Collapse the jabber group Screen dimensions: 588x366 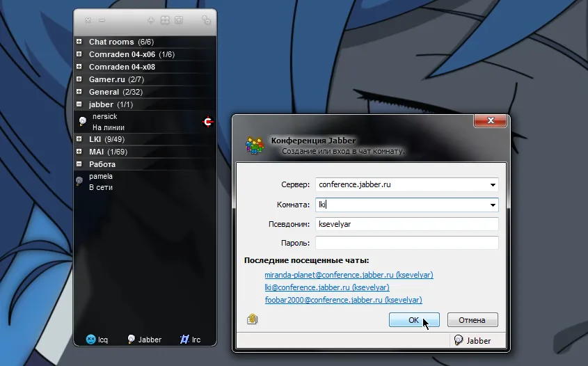pyautogui.click(x=79, y=105)
